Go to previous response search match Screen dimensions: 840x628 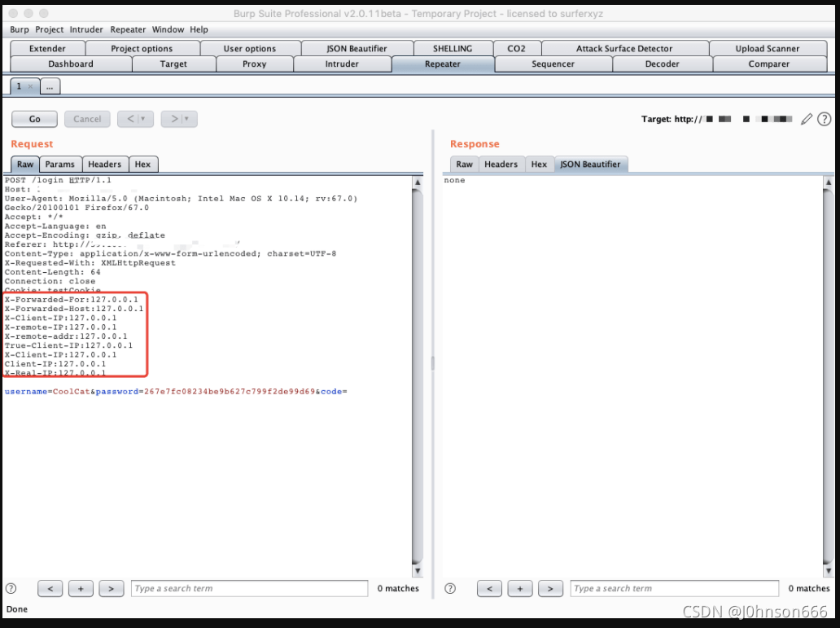[x=489, y=588]
